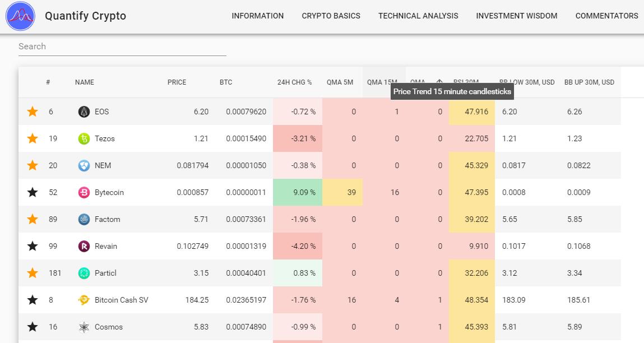Click EOS BTC value 0.00079620

(x=246, y=112)
